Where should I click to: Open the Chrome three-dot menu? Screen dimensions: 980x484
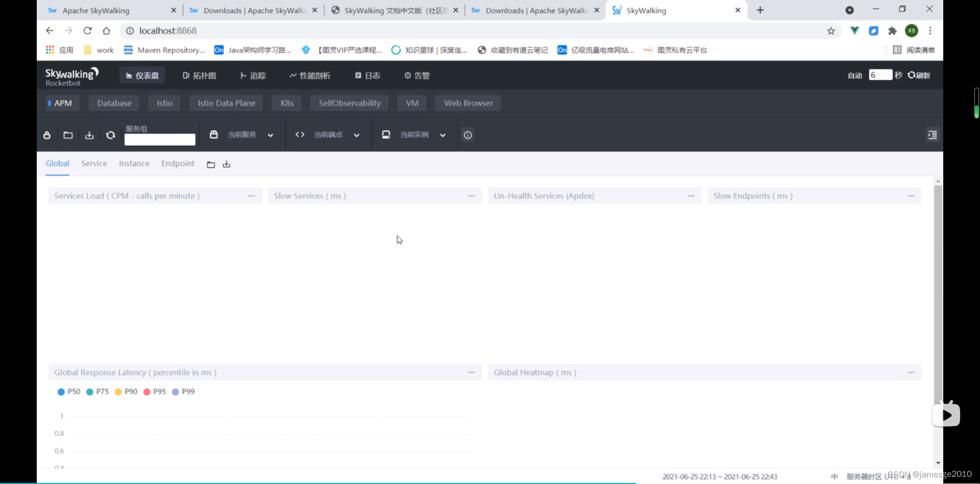point(930,31)
